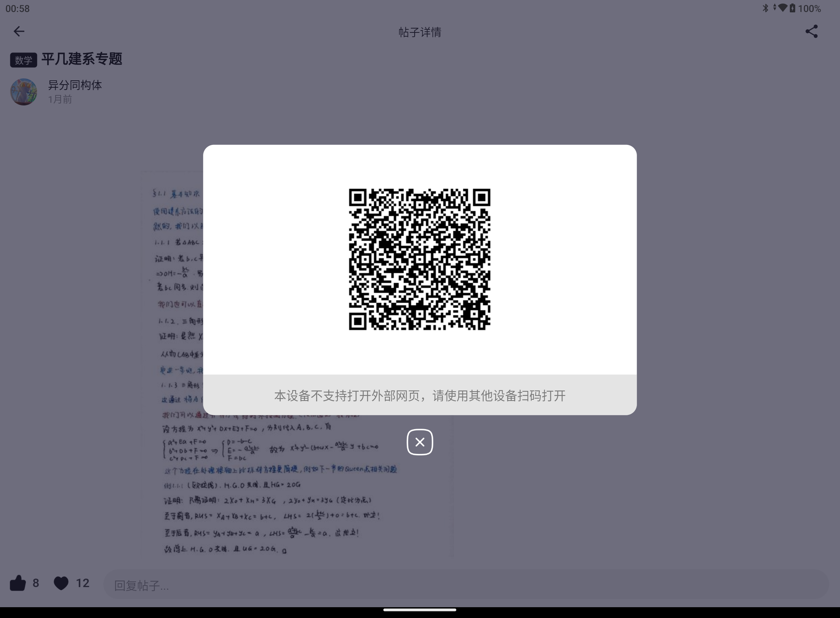Tap the 1月前 timestamp
The image size is (840, 618).
[60, 99]
